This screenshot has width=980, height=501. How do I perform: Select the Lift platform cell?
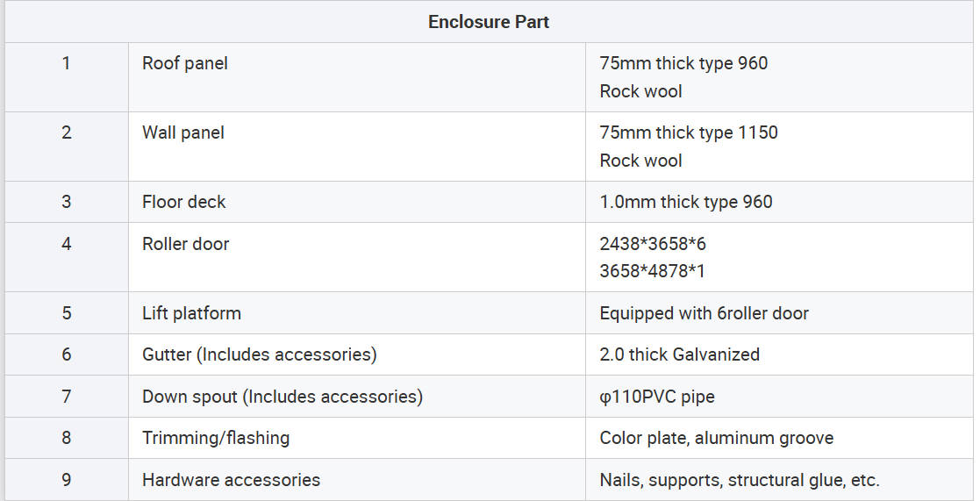191,313
